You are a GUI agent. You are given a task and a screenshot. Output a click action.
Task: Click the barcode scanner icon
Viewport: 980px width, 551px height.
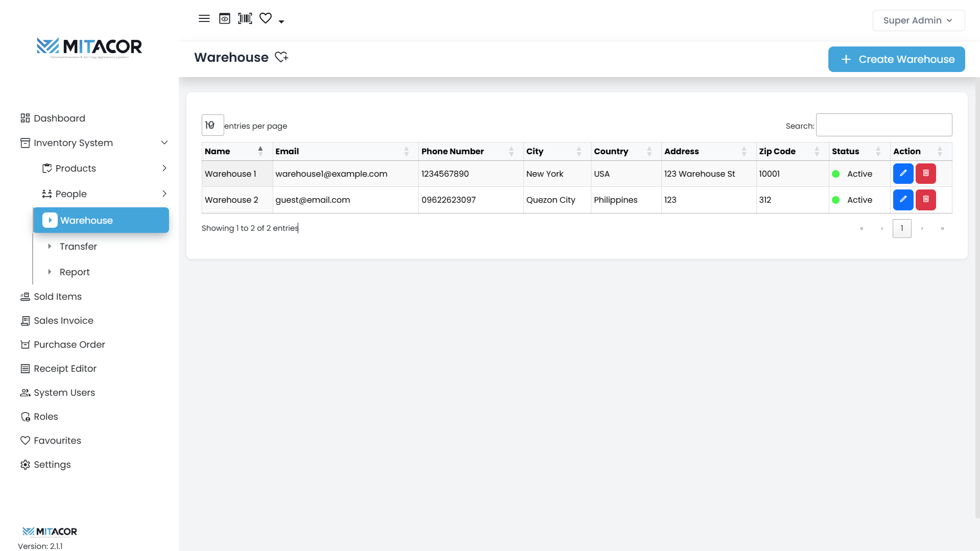245,19
